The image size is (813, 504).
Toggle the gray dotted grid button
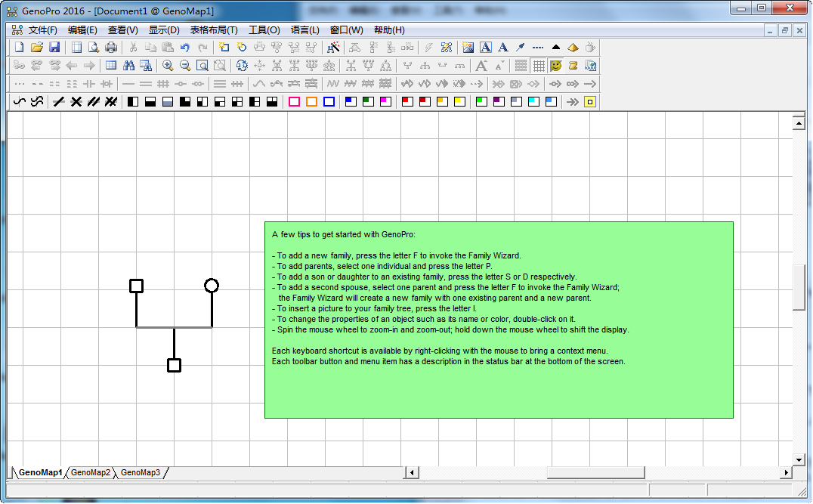[521, 65]
